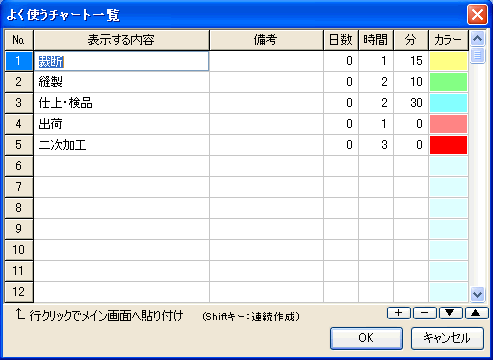The height and width of the screenshot is (360, 493).
Task: Click minutes value 15 for 裁断
Action: pos(411,61)
